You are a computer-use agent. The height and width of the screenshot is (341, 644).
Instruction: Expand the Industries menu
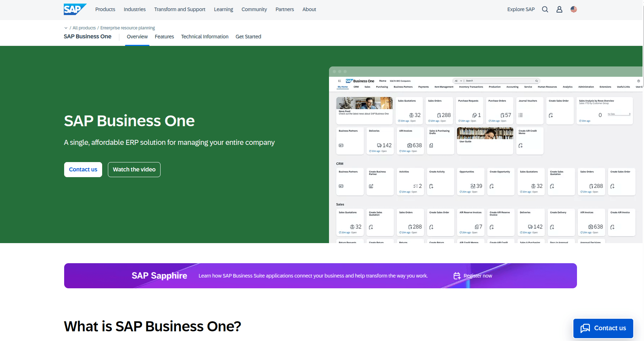[134, 9]
